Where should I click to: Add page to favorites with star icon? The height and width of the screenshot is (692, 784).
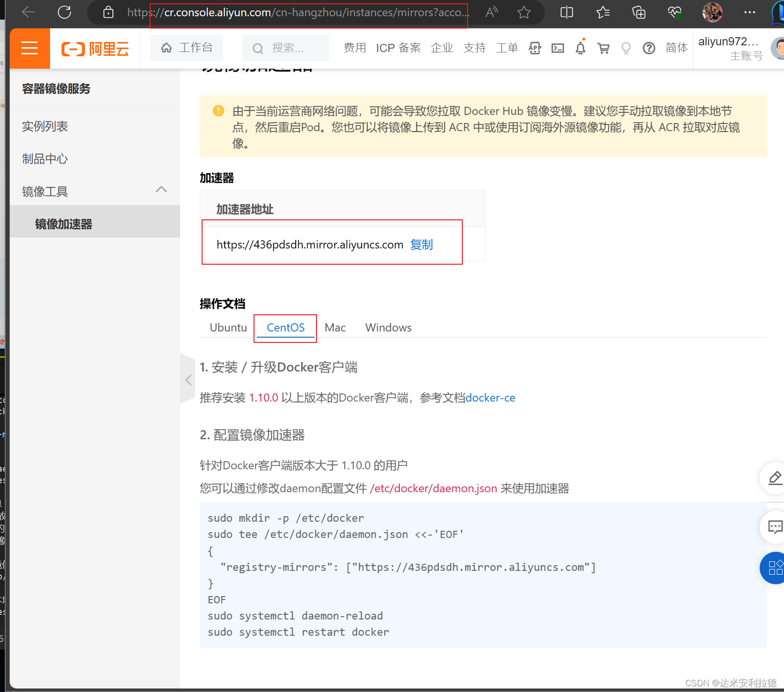click(524, 12)
